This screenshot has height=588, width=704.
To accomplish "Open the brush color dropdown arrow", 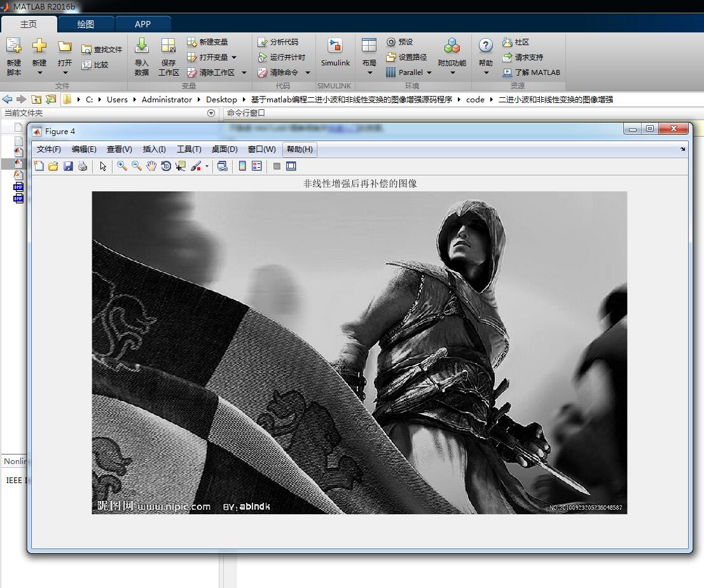I will pyautogui.click(x=207, y=166).
